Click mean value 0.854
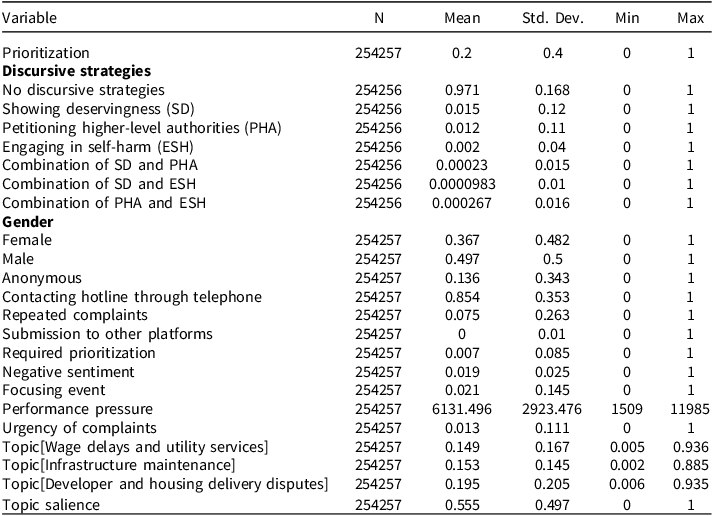713x516 pixels. tap(462, 297)
